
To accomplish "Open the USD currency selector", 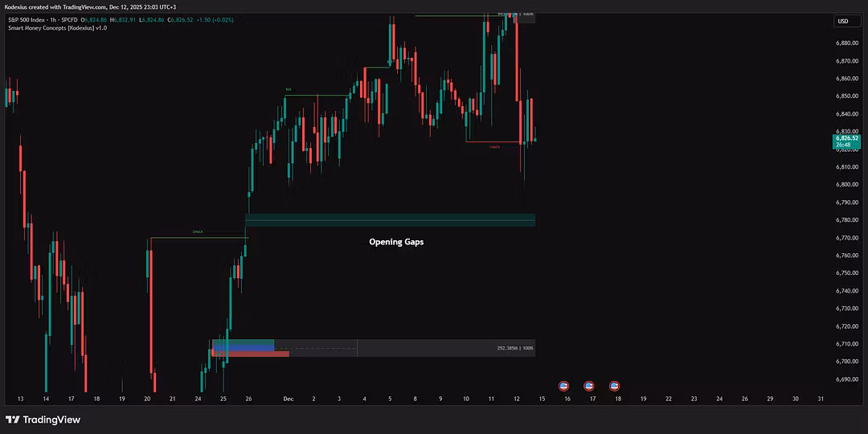I will (x=843, y=21).
